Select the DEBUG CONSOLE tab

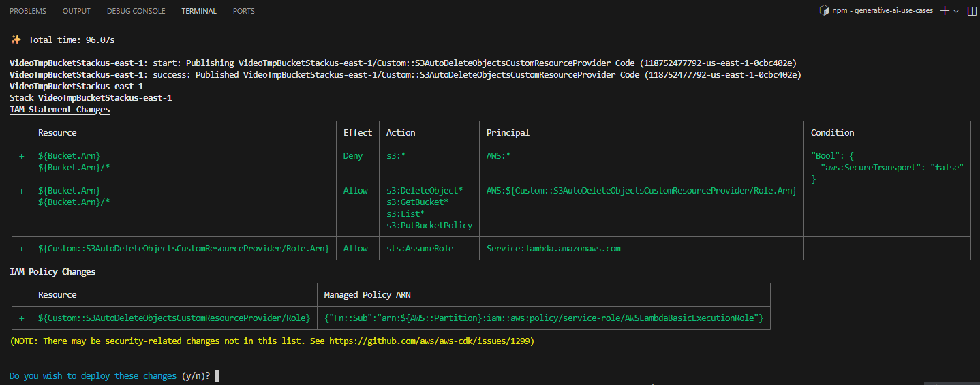point(136,11)
